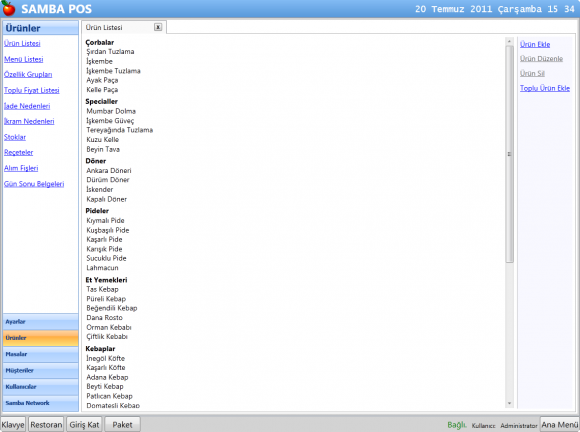
Task: Open the Samba Network section
Action: 41,403
